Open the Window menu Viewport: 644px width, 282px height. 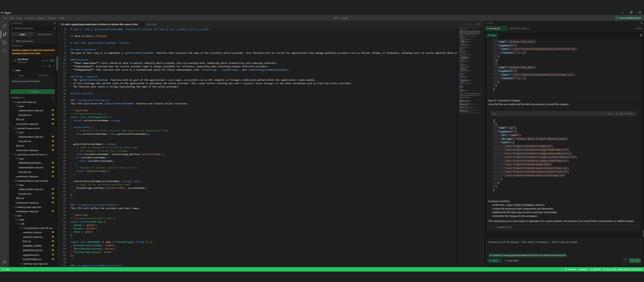(52, 18)
